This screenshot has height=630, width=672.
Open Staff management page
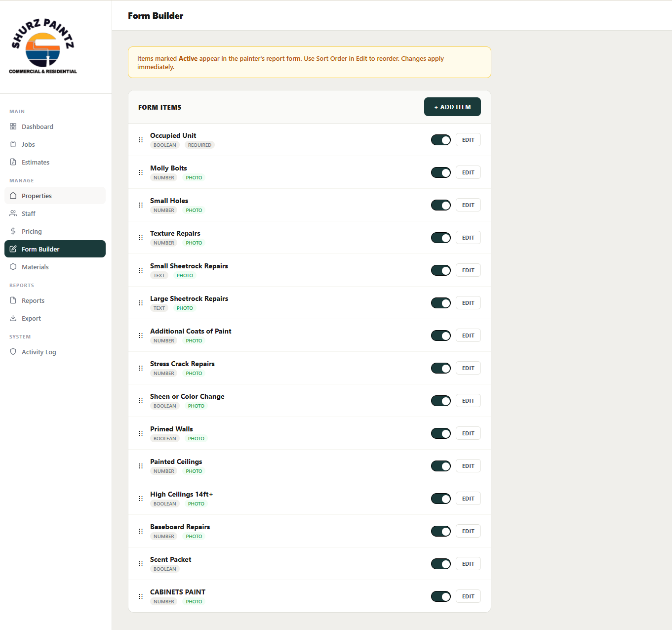pyautogui.click(x=55, y=213)
